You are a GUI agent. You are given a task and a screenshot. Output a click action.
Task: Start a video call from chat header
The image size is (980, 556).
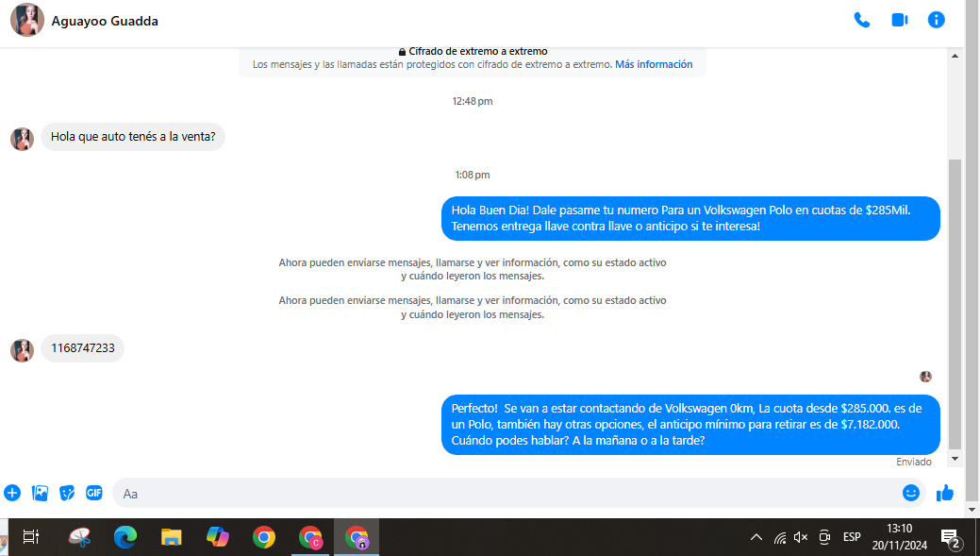tap(900, 20)
